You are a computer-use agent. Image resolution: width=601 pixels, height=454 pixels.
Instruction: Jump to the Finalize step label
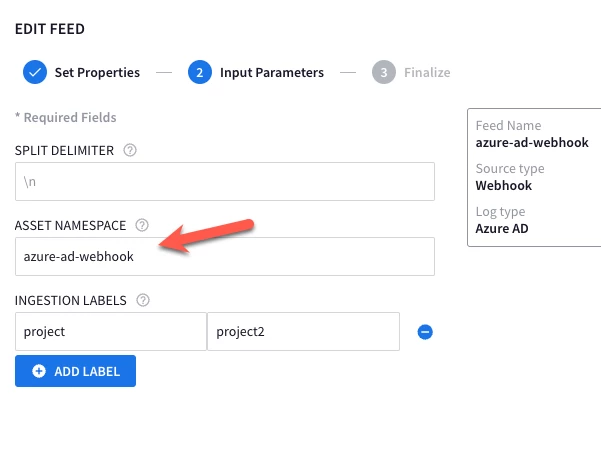pos(427,72)
